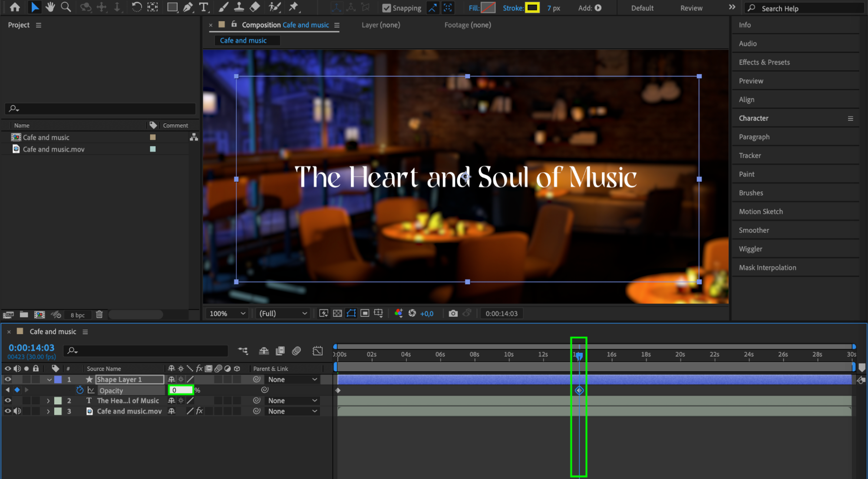Click the Zoom tool magnifier

pyautogui.click(x=66, y=7)
